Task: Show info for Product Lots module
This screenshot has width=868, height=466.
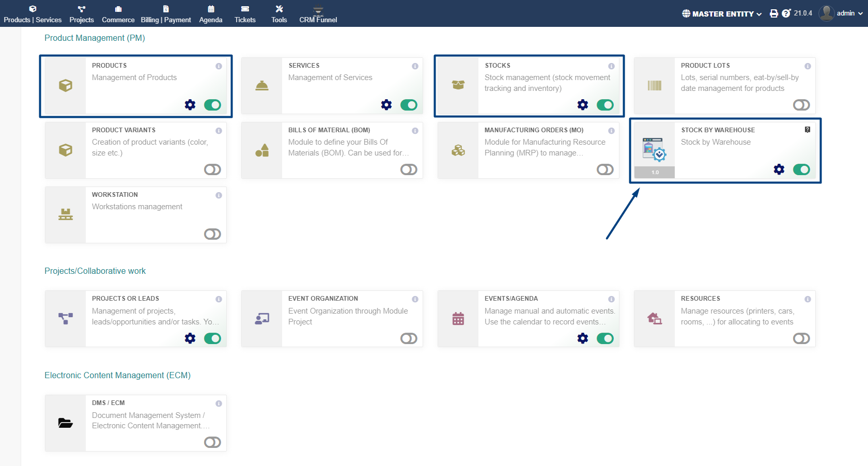Action: pos(808,66)
